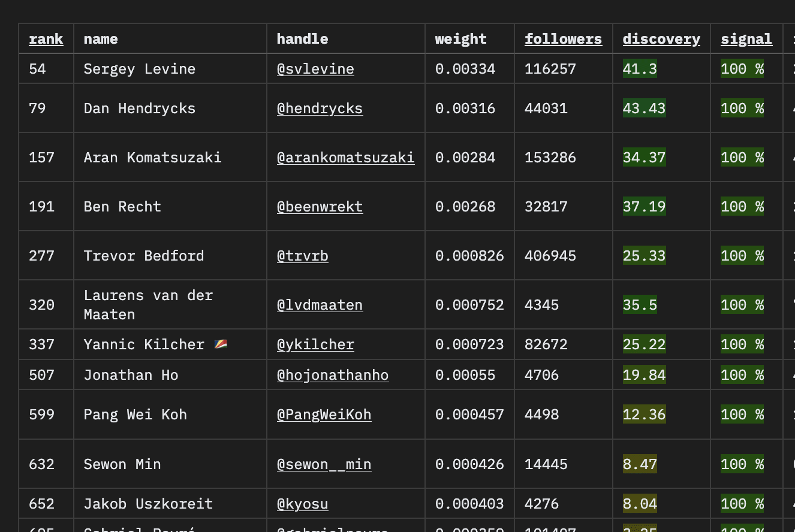
Task: Click the @ykilcher handle link
Action: pyautogui.click(x=315, y=344)
